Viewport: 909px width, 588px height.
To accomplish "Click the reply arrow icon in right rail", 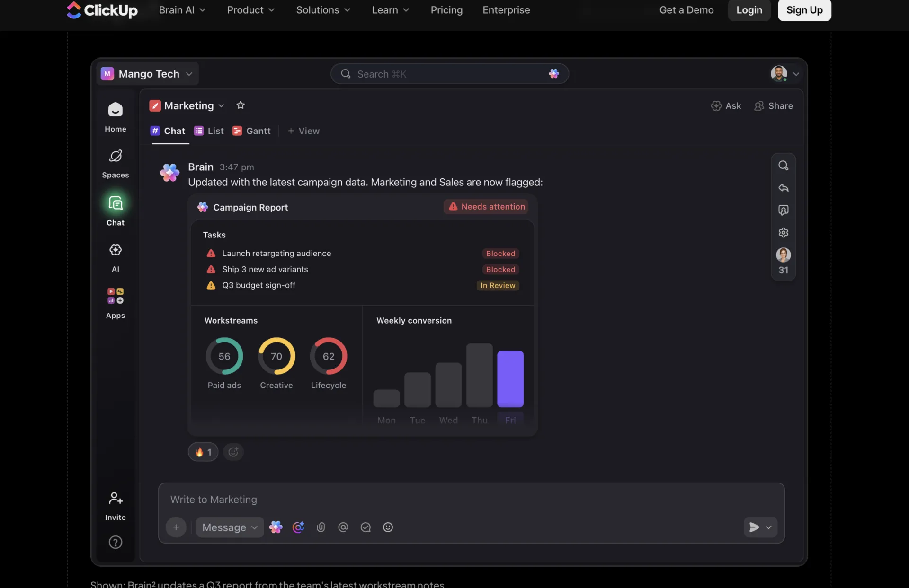I will [784, 188].
